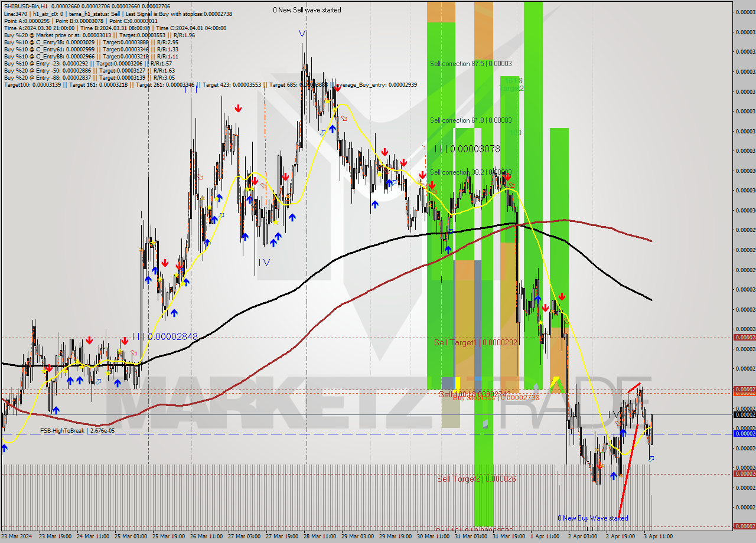Select 'Sell correction 87.5 | 0.00003' label
756x543 pixels.
click(471, 64)
